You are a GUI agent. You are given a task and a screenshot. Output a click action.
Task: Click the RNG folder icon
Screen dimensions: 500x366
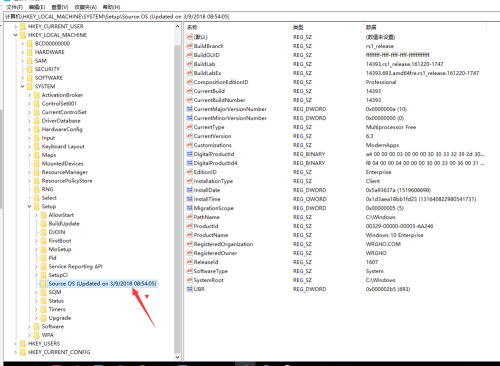pos(37,189)
